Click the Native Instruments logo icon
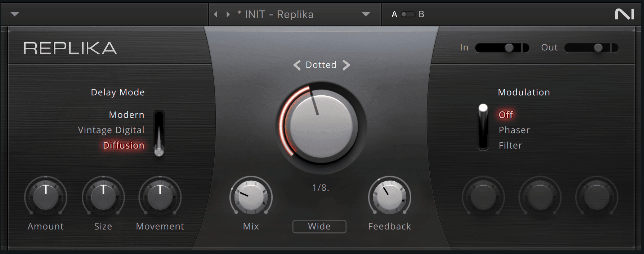This screenshot has width=644, height=254. pyautogui.click(x=624, y=14)
